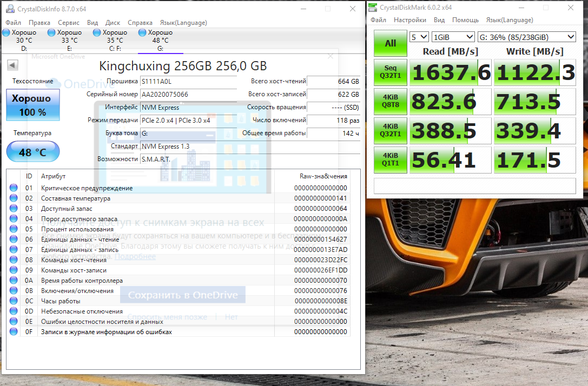The width and height of the screenshot is (588, 386).
Task: Open Справка menu in CrystalDiskInfo
Action: coord(140,23)
